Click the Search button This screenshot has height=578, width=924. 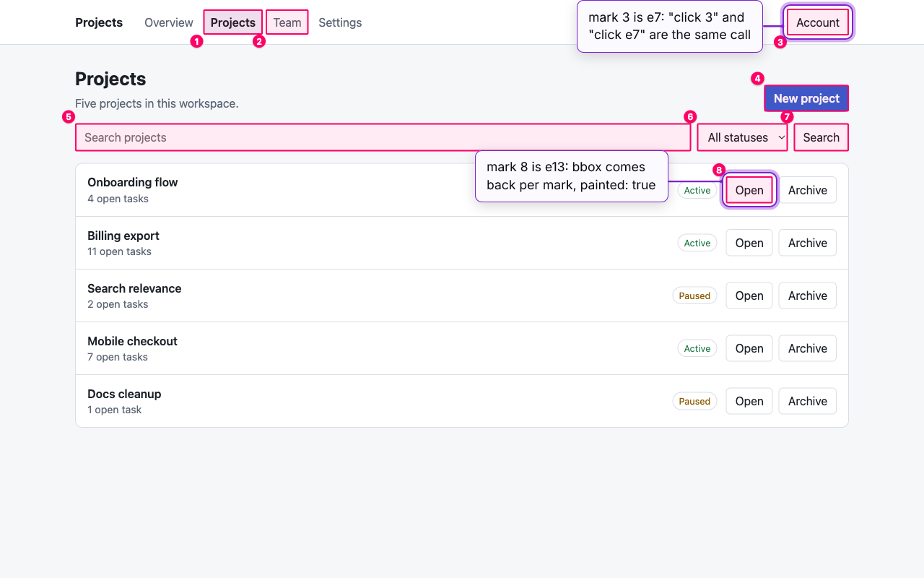coord(821,137)
